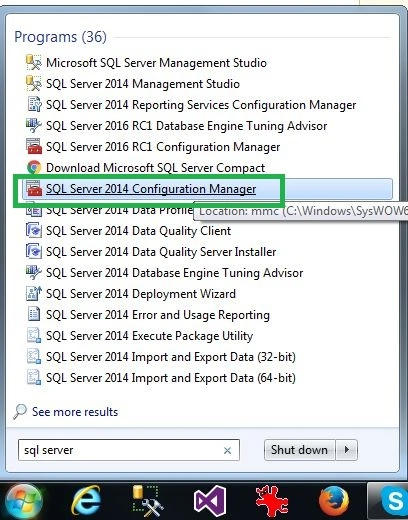Expand the Shut down options arrow
This screenshot has width=408, height=520.
[x=347, y=450]
